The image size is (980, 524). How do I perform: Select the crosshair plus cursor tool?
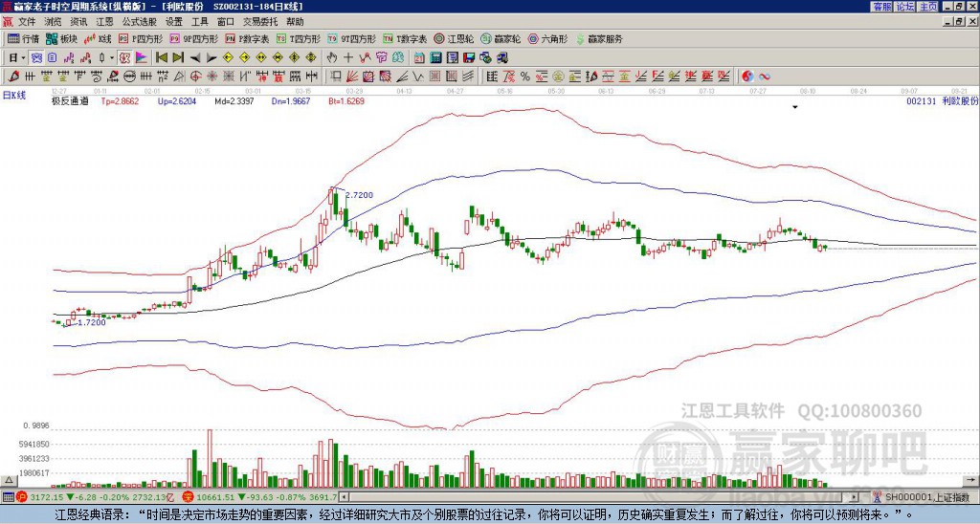click(x=348, y=57)
